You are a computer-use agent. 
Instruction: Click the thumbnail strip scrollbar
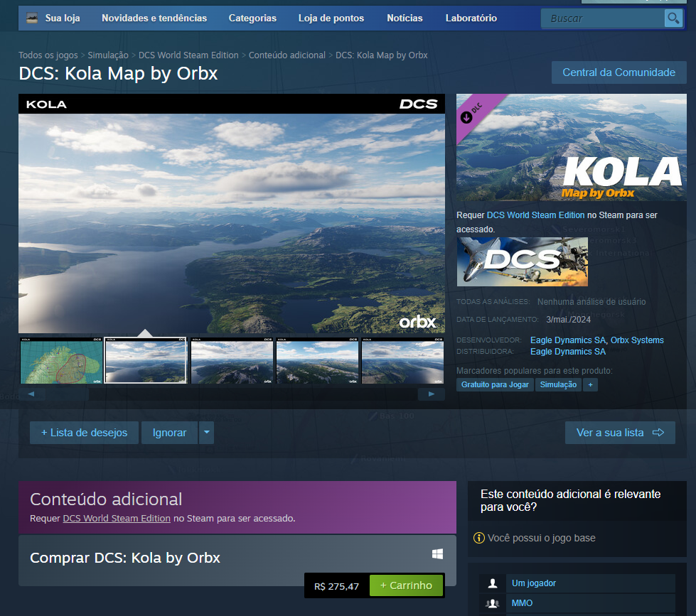231,394
